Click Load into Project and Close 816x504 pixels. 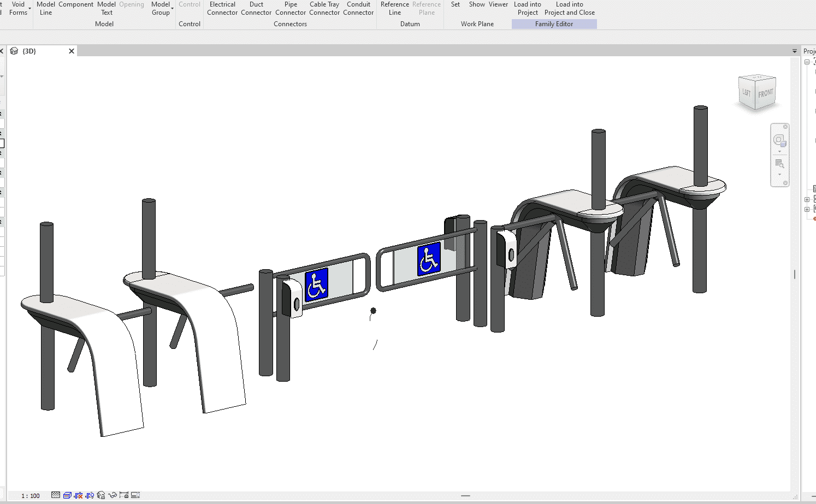coord(570,8)
